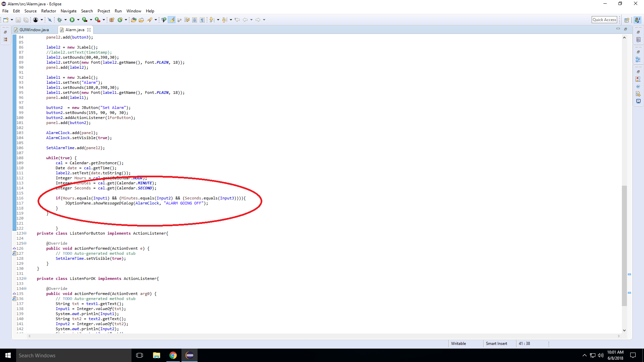Switch to the GUIWindow.java tab
The width and height of the screenshot is (644, 362).
tap(34, 30)
